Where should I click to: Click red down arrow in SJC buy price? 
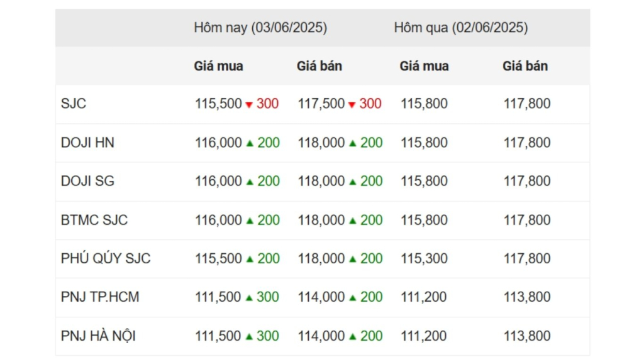(x=249, y=105)
